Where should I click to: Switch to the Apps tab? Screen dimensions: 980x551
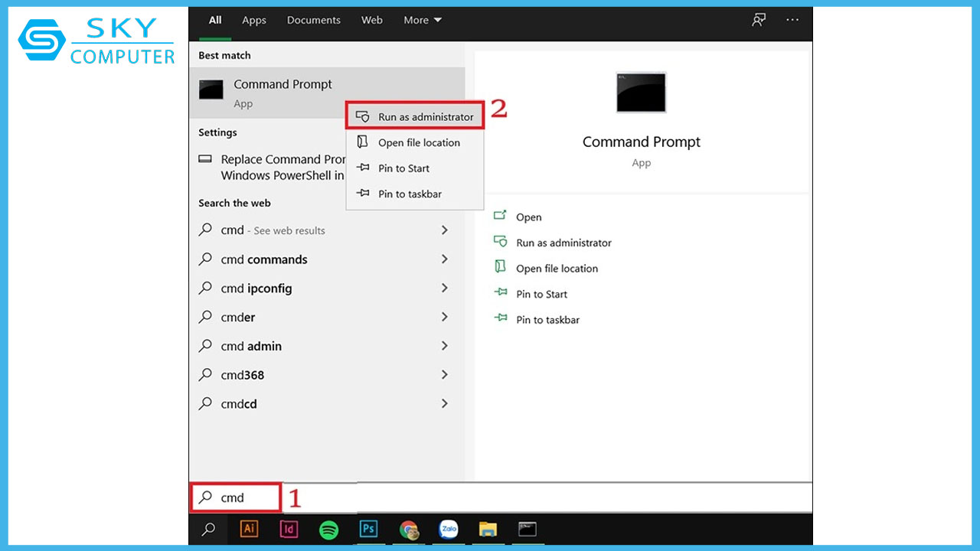(254, 20)
